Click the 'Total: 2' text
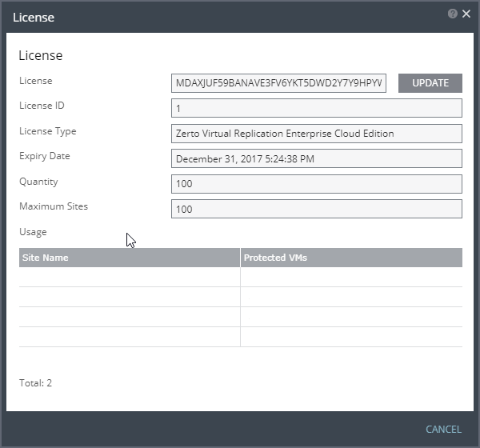Screen dimensions: 480x448 click(35, 383)
